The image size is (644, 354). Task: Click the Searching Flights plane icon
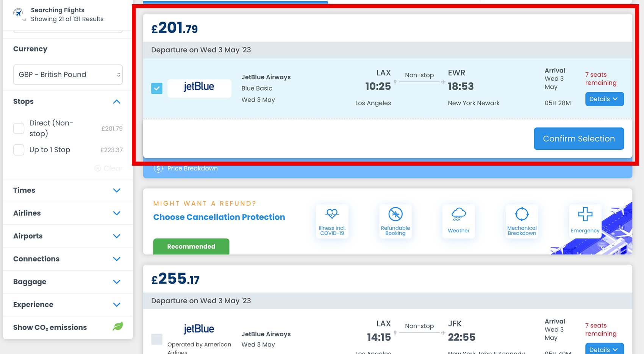pyautogui.click(x=18, y=13)
